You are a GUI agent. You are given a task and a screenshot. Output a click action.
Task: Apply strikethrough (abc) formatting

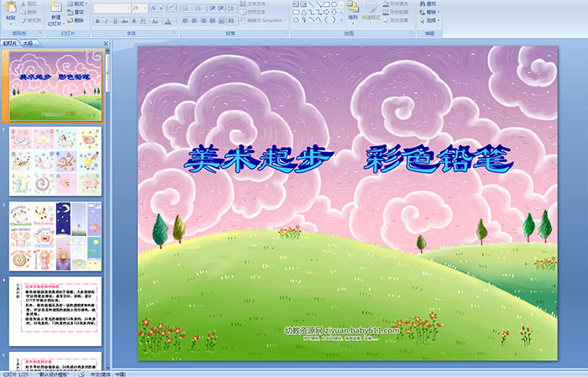[124, 21]
